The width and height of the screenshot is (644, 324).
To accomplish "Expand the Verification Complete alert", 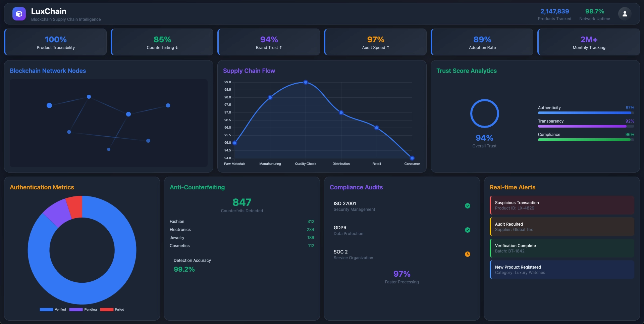I will [562, 248].
